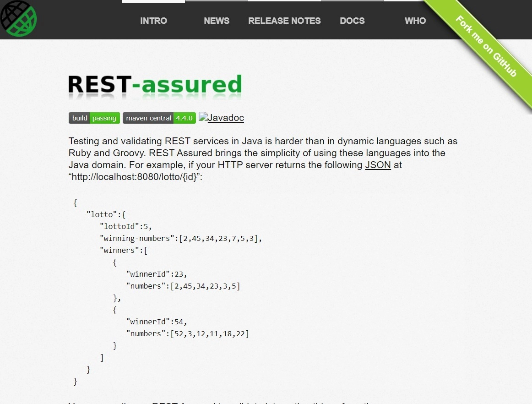
Task: Click the "winning-numbers" array line
Action: (180, 238)
